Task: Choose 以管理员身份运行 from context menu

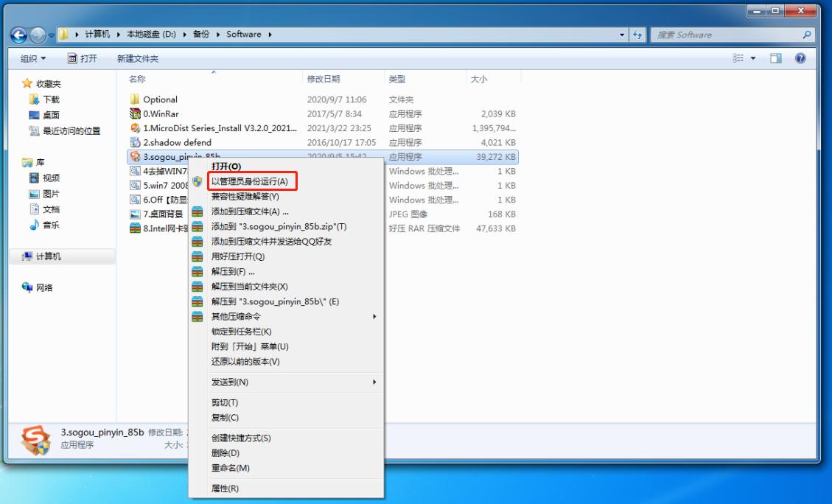Action: click(249, 181)
